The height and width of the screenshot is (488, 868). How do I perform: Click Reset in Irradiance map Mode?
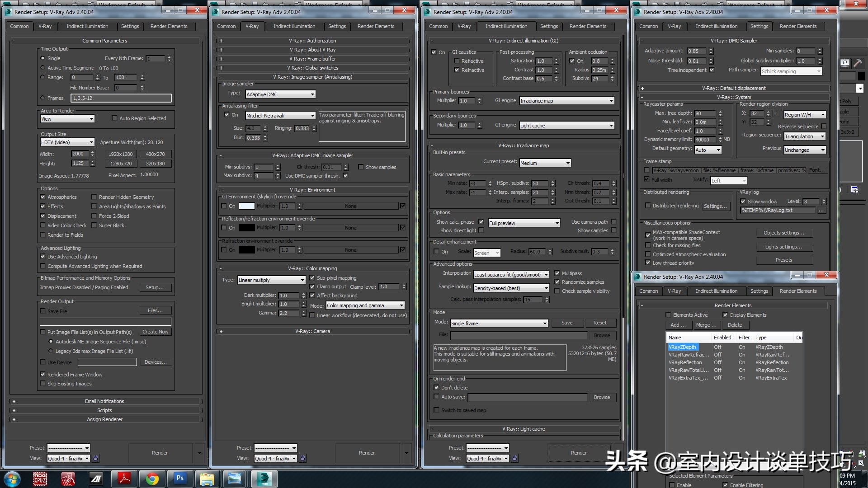point(599,323)
